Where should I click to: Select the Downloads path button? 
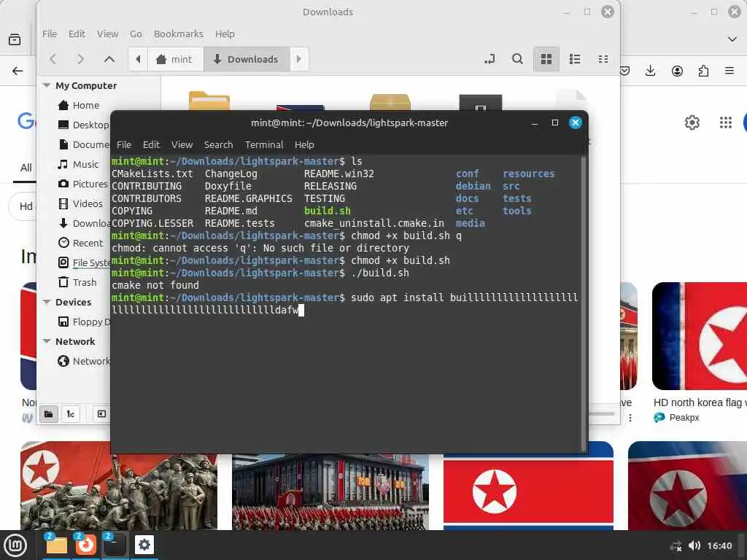click(x=247, y=59)
